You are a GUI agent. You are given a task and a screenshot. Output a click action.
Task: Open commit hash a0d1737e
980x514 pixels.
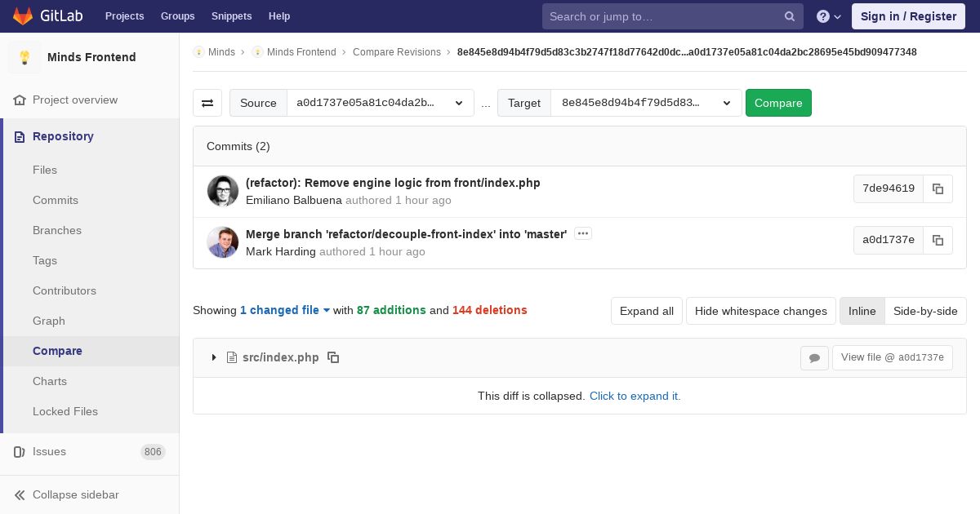889,240
